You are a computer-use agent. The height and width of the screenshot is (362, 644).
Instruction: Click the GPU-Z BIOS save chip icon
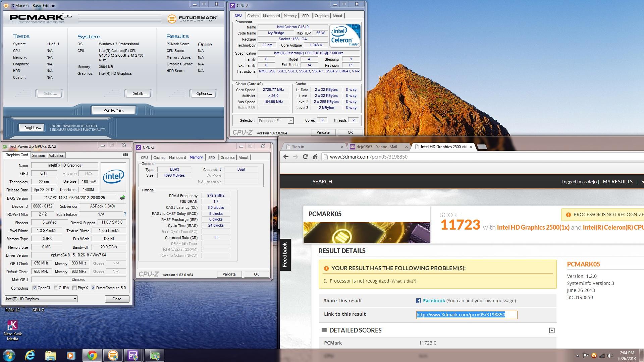pos(122,198)
